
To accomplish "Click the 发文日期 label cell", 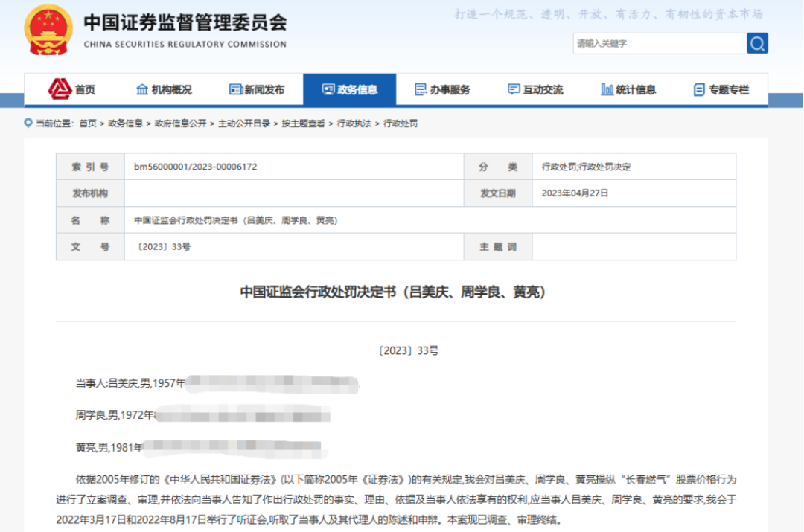I will tap(498, 193).
